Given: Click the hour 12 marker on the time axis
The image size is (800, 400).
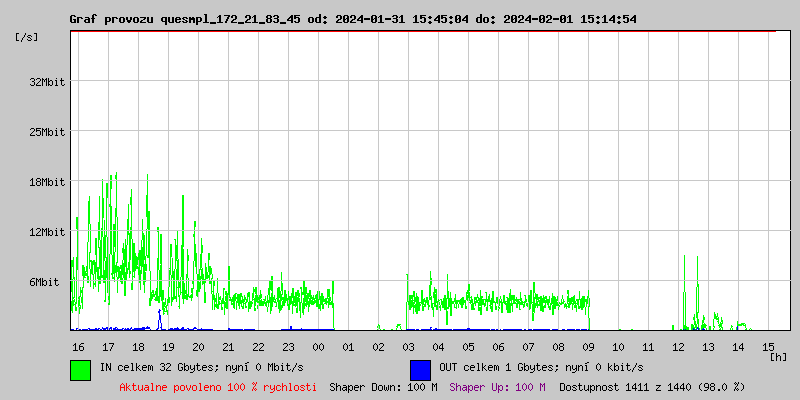Looking at the screenshot, I should click(x=678, y=346).
